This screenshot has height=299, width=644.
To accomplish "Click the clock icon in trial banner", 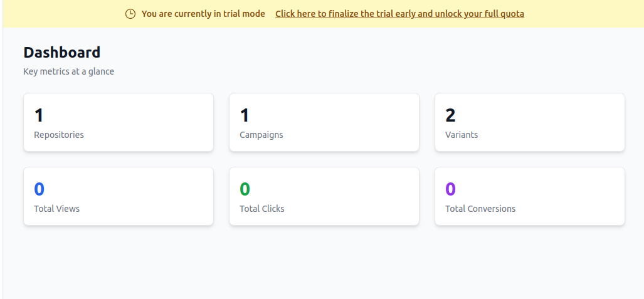I will click(x=130, y=14).
